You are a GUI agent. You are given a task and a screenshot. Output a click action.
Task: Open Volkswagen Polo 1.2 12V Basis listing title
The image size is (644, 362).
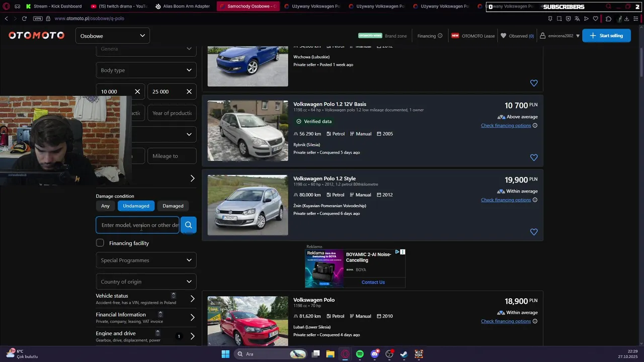(x=330, y=104)
